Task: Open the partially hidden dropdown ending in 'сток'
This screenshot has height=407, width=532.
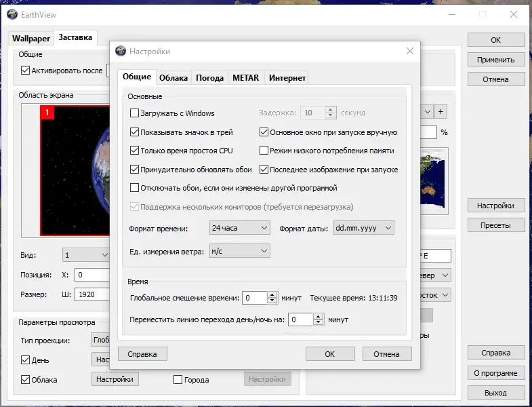Action: pos(436,295)
